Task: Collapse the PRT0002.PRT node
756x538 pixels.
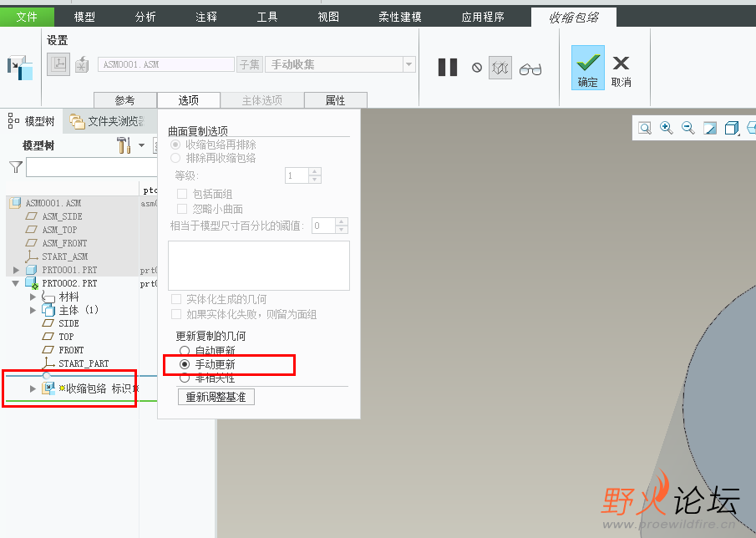Action: (x=15, y=283)
